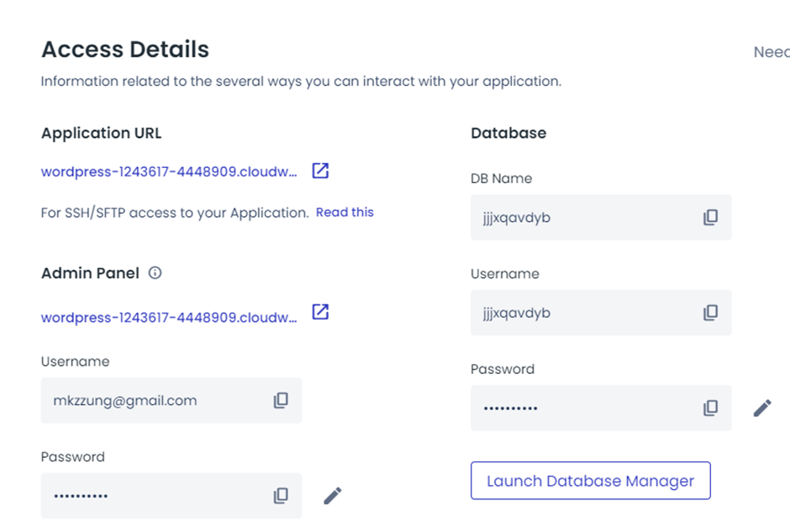This screenshot has height=532, width=790.
Task: Open the Application URL external link icon
Action: coord(320,171)
